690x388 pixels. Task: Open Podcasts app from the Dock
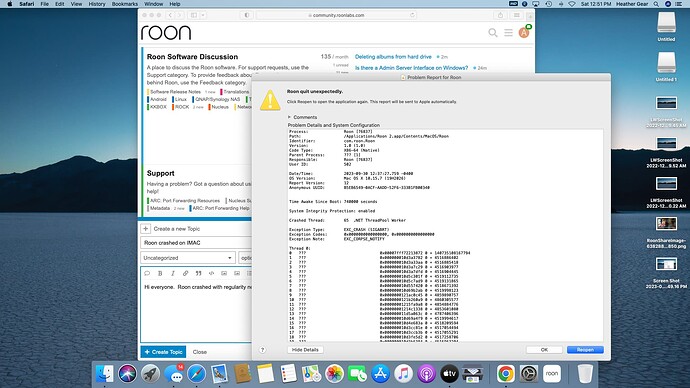click(426, 374)
